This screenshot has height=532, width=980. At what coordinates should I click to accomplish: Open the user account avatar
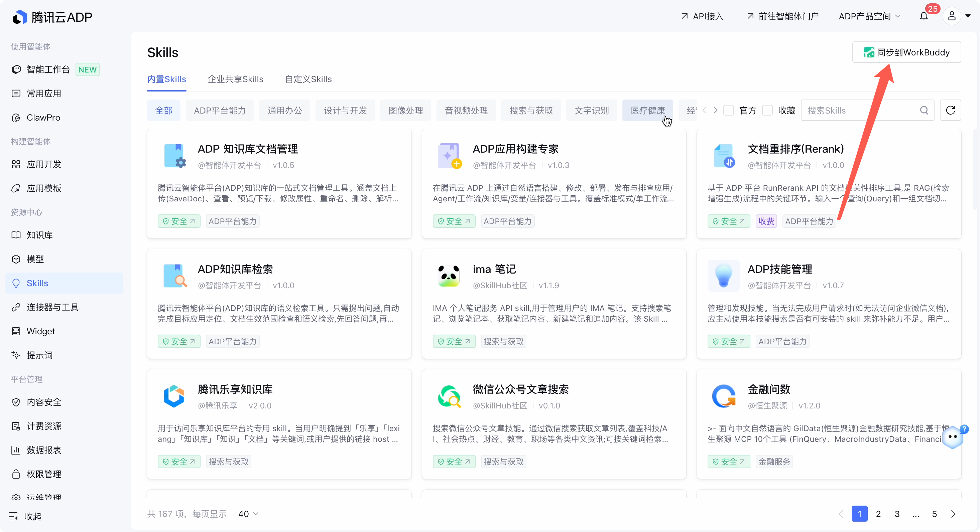click(x=952, y=16)
